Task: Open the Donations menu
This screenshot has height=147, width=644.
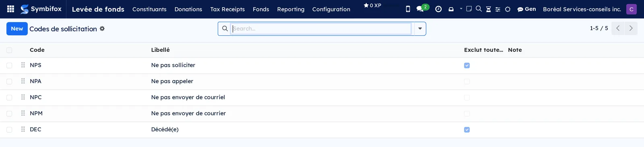Action: click(x=188, y=9)
